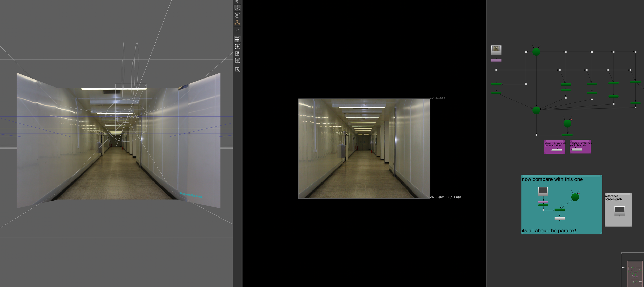Select the pink node below the Read thumbnail
This screenshot has height=287, width=644.
(496, 61)
